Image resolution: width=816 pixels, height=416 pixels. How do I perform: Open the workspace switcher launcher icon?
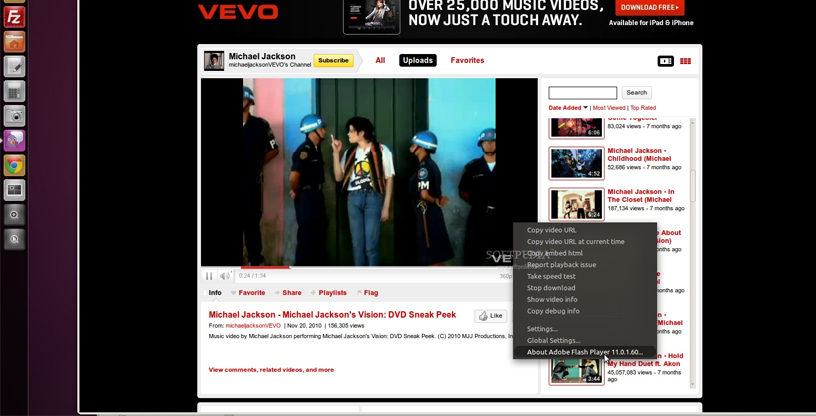click(15, 190)
